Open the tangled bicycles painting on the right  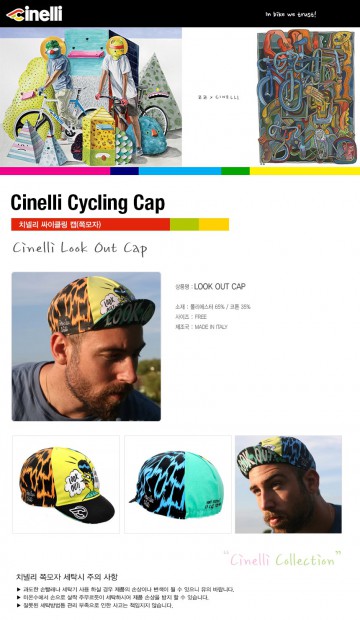pos(305,97)
